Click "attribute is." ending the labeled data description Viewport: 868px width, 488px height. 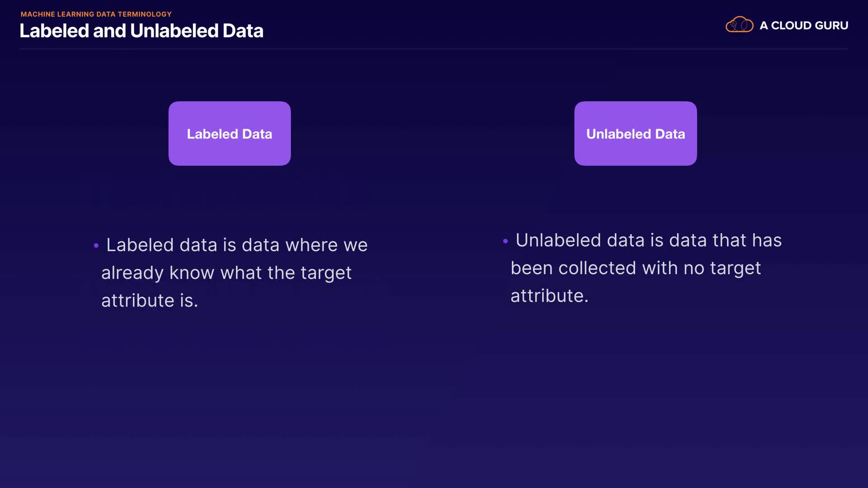tap(150, 301)
